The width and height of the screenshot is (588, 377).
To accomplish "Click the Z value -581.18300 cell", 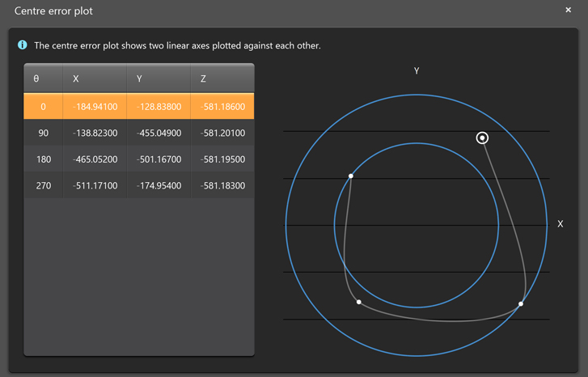I will 222,186.
